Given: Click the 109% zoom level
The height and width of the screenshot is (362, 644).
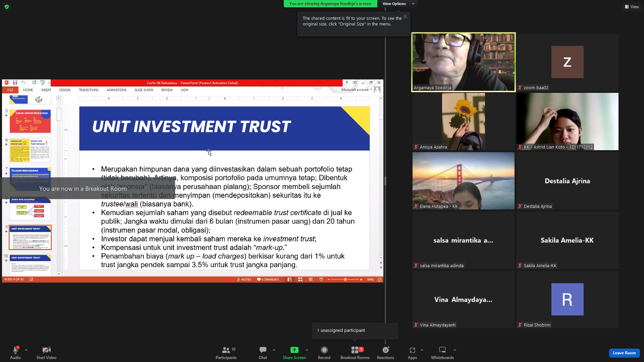Looking at the screenshot, I should pyautogui.click(x=370, y=280).
